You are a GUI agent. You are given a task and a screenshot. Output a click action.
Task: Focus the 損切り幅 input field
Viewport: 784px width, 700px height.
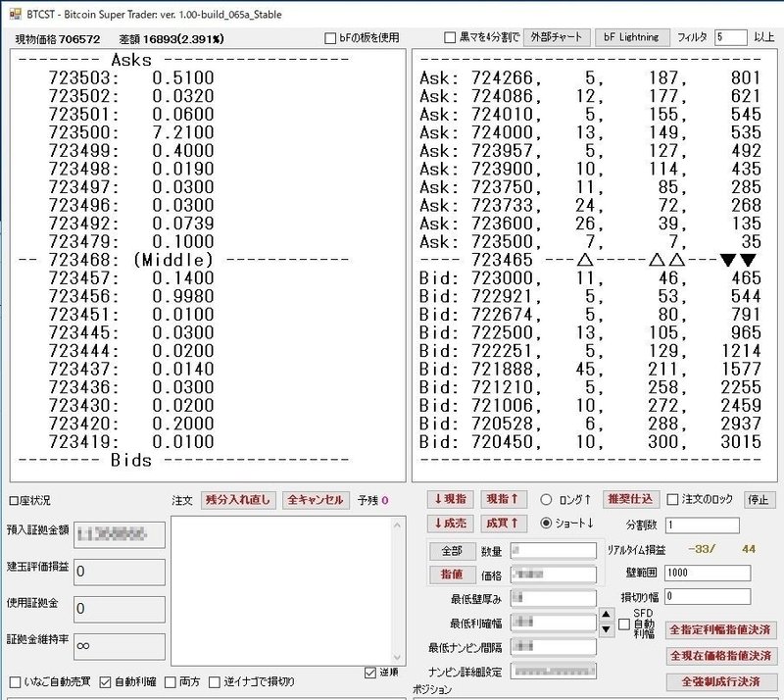pyautogui.click(x=708, y=596)
